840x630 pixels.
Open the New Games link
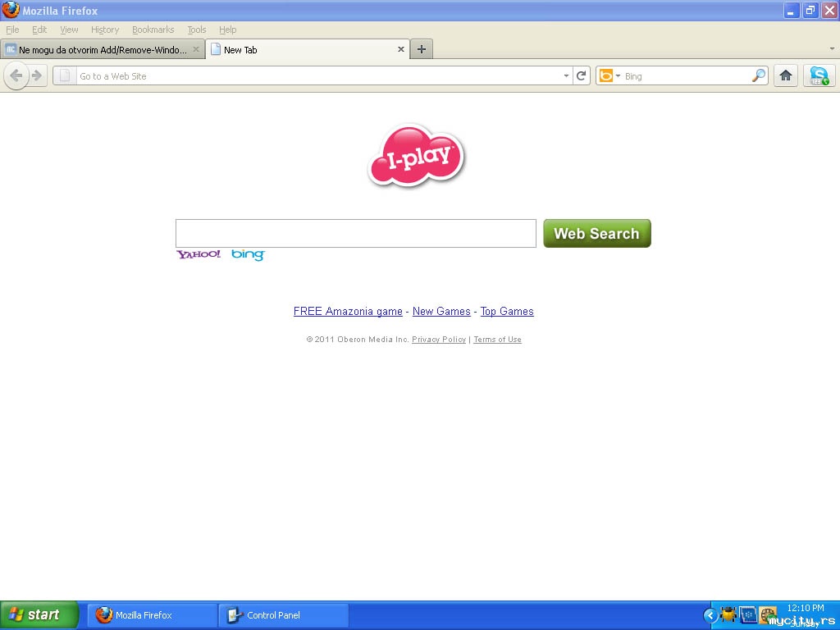441,311
